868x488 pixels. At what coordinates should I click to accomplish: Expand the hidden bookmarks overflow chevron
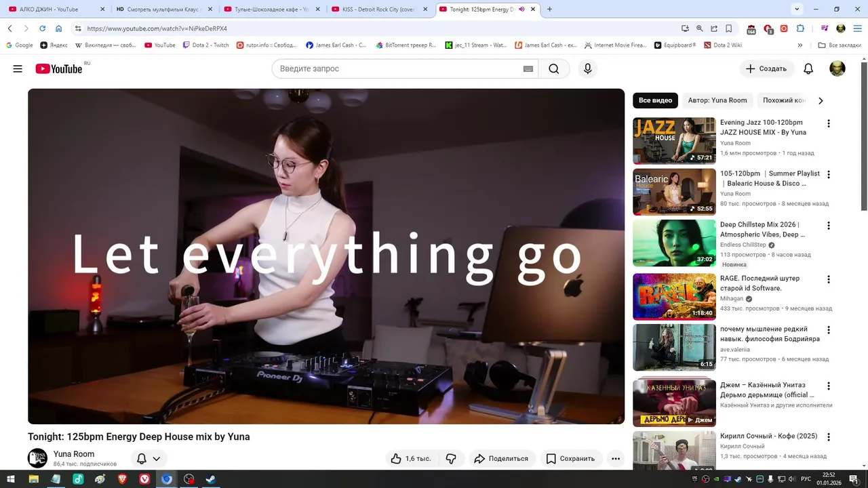(x=800, y=45)
